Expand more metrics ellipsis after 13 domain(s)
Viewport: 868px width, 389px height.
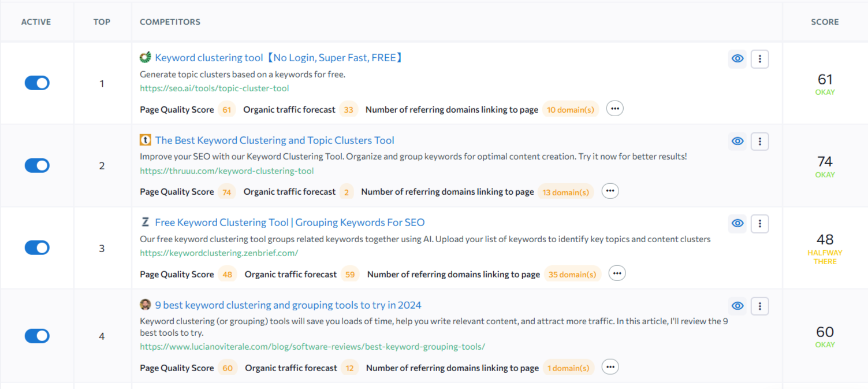tap(610, 191)
